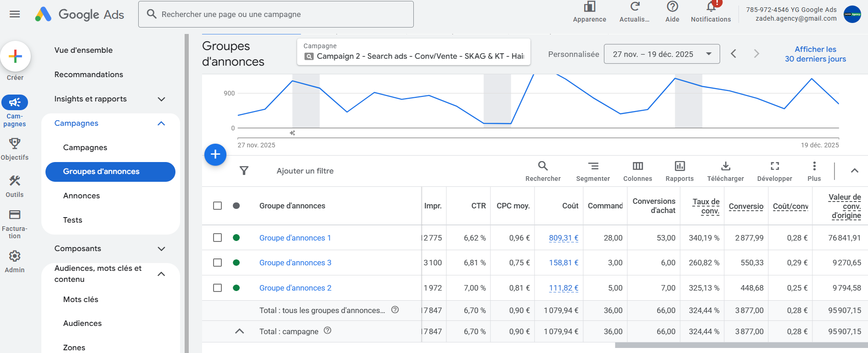The image size is (868, 353).
Task: Check the box for Groupe d'annonces 1
Action: [218, 238]
